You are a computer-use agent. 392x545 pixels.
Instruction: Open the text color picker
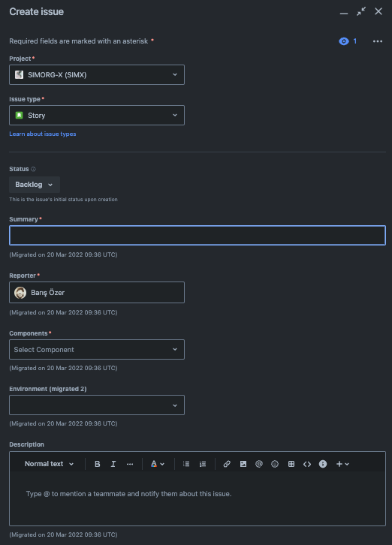pyautogui.click(x=157, y=464)
